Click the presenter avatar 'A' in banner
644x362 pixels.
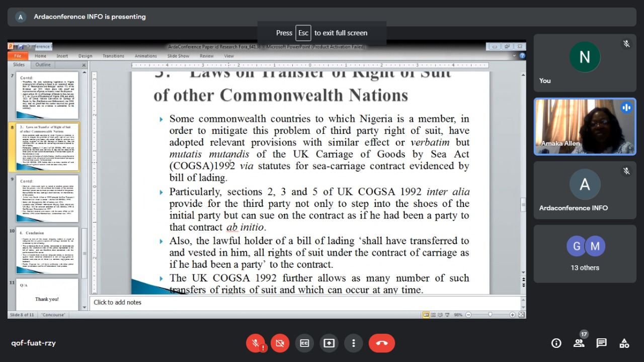pos(21,17)
